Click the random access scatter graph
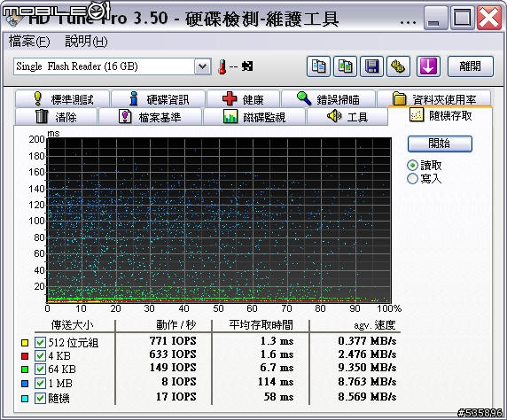Screen dimensions: 507x420 [x=219, y=220]
